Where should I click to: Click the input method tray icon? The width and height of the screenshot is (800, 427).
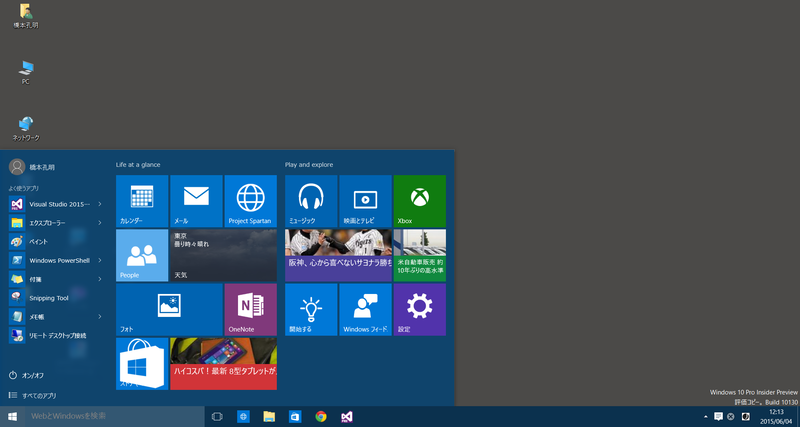click(745, 417)
